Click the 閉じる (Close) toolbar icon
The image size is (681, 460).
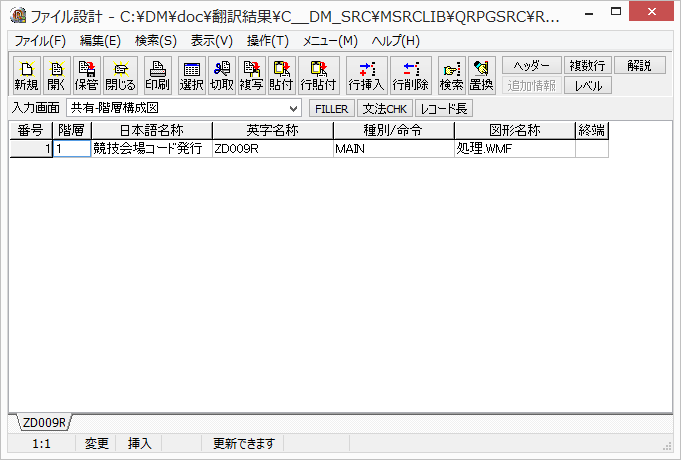[x=120, y=75]
